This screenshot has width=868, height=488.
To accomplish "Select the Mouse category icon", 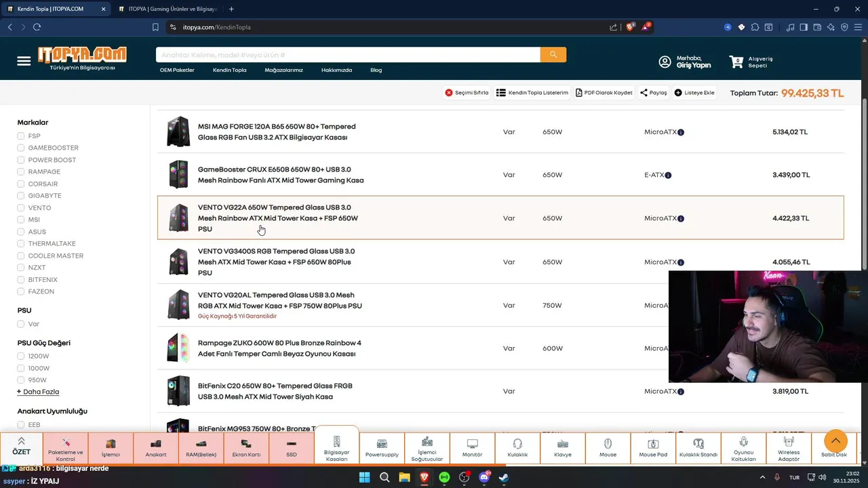I will point(608,447).
